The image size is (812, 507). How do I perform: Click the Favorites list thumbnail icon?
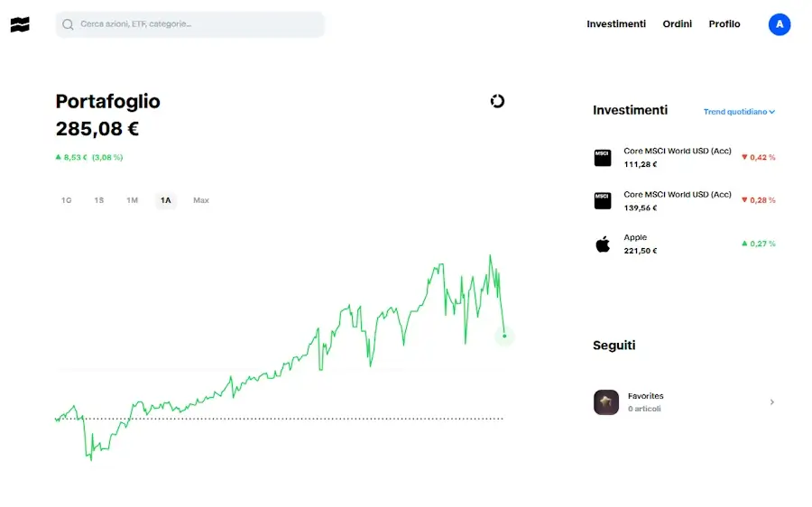[x=606, y=402]
